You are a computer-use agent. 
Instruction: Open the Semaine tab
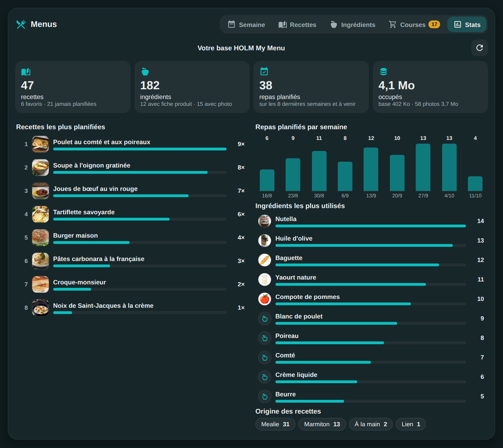pyautogui.click(x=246, y=24)
